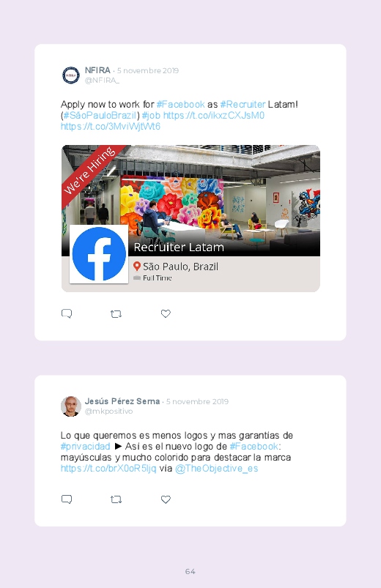Visit the t.co/brX0oR5ljq link
The image size is (381, 588).
[108, 469]
